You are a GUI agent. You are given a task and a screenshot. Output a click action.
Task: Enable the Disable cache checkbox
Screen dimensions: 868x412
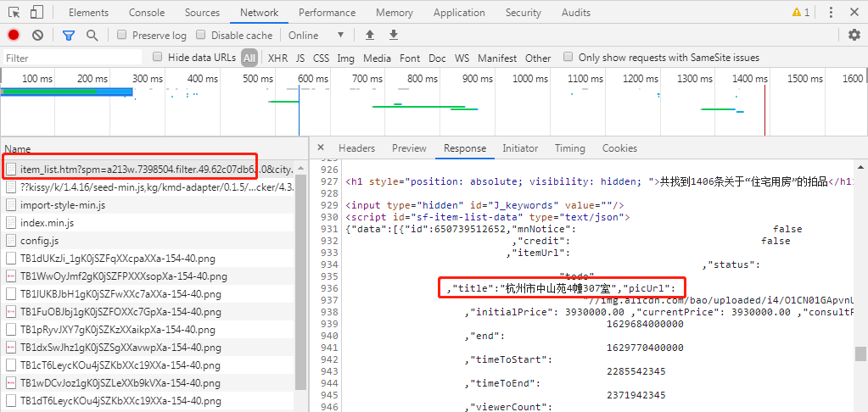pyautogui.click(x=200, y=35)
